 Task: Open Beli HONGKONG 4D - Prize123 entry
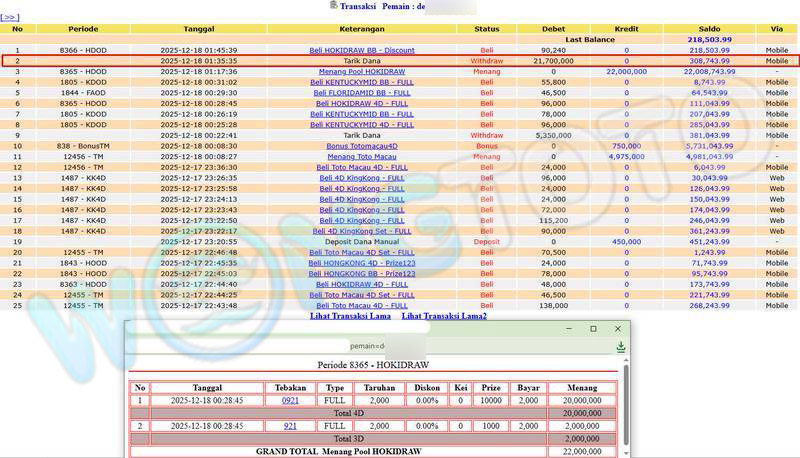click(361, 262)
